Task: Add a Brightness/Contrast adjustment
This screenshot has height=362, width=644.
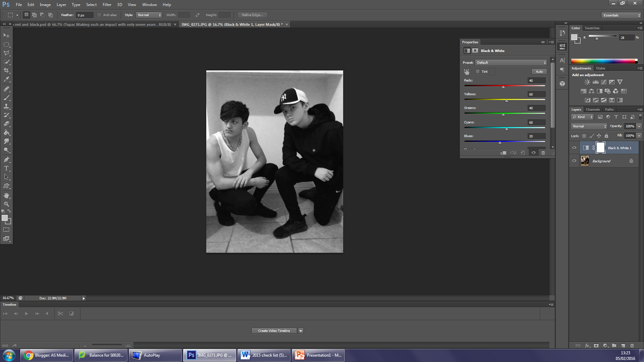Action: 588,82
